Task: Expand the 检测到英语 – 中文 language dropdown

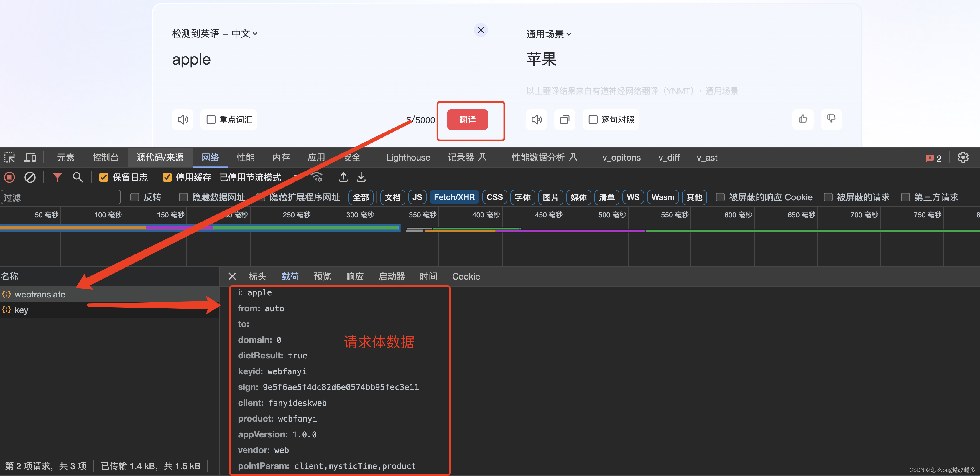Action: pyautogui.click(x=215, y=34)
